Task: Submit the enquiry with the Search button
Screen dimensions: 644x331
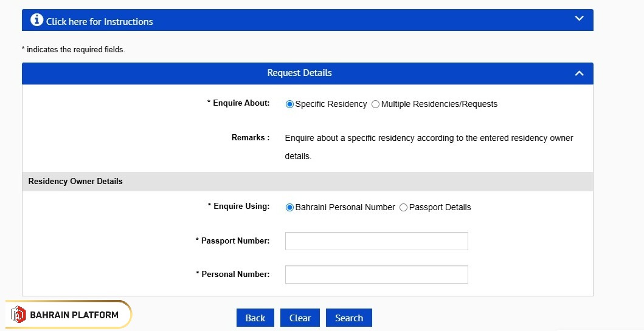Action: (x=349, y=318)
